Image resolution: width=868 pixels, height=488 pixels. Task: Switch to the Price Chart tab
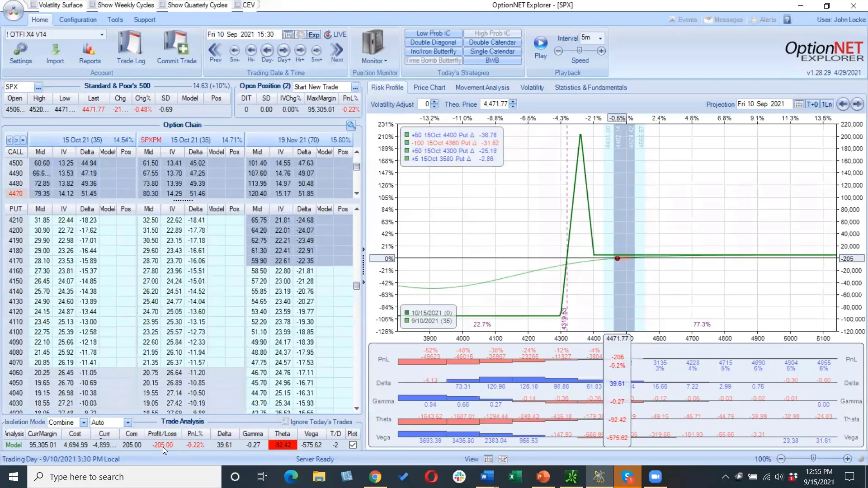[429, 88]
